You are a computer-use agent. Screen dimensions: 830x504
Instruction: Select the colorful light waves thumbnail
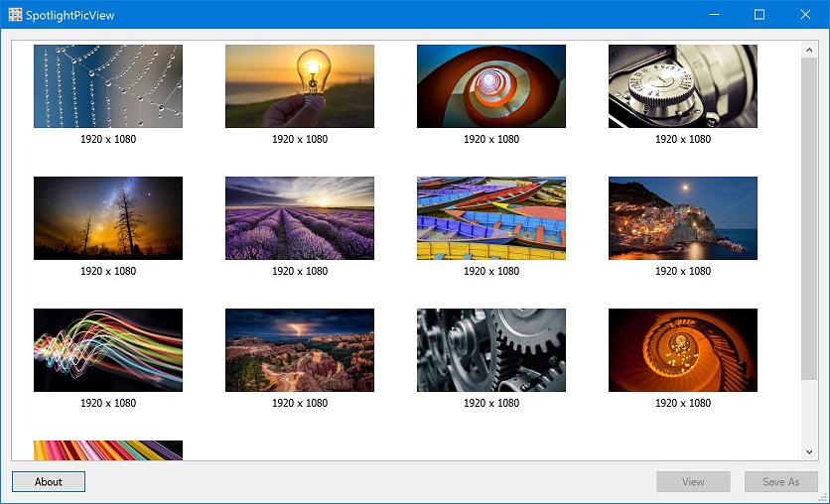coord(108,350)
